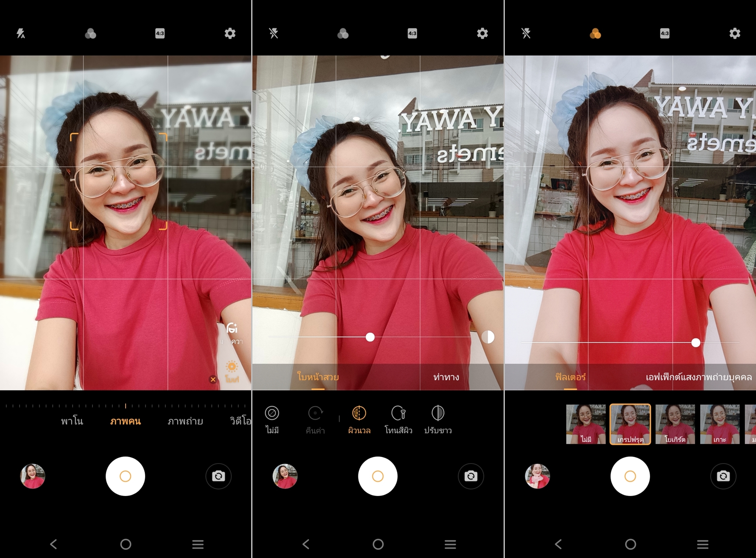Image resolution: width=756 pixels, height=558 pixels.
Task: Tap Android home button in middle screen
Action: pyautogui.click(x=378, y=544)
